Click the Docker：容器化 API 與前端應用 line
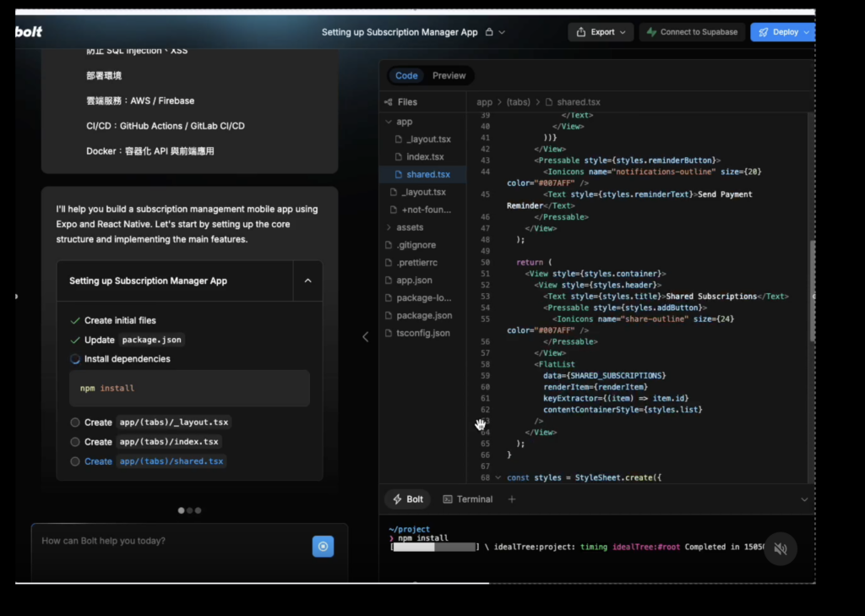 150,151
